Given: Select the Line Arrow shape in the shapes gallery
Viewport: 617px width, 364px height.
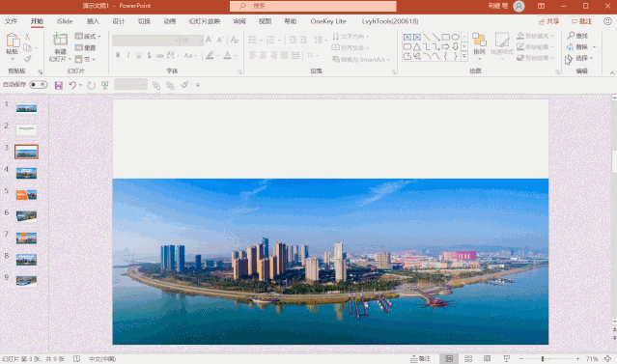Looking at the screenshot, I should (436, 37).
